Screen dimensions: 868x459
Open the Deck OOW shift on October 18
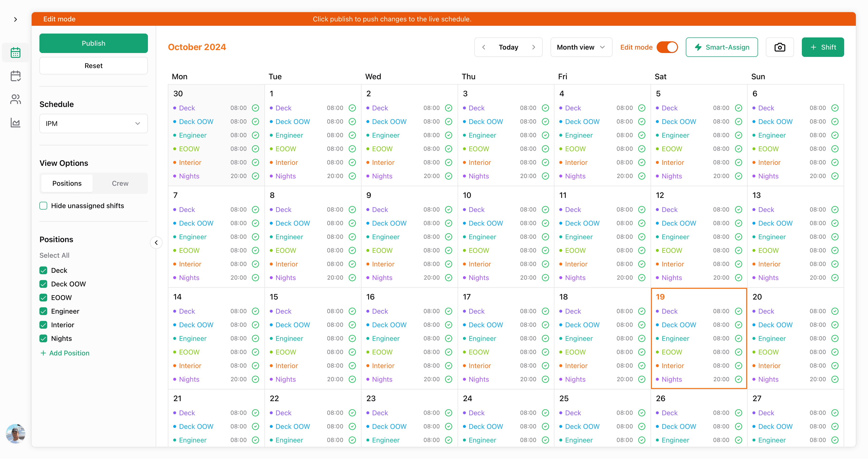point(602,325)
